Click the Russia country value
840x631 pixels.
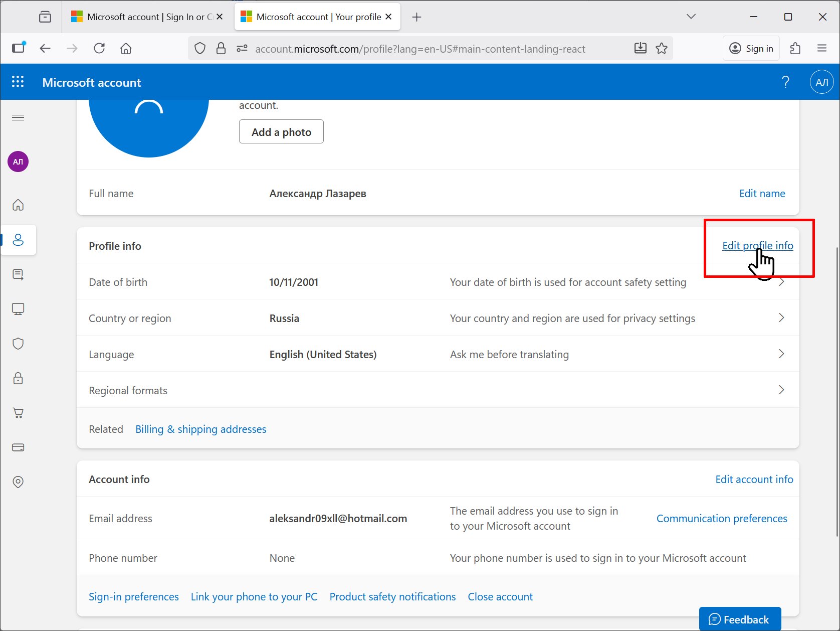[284, 319]
